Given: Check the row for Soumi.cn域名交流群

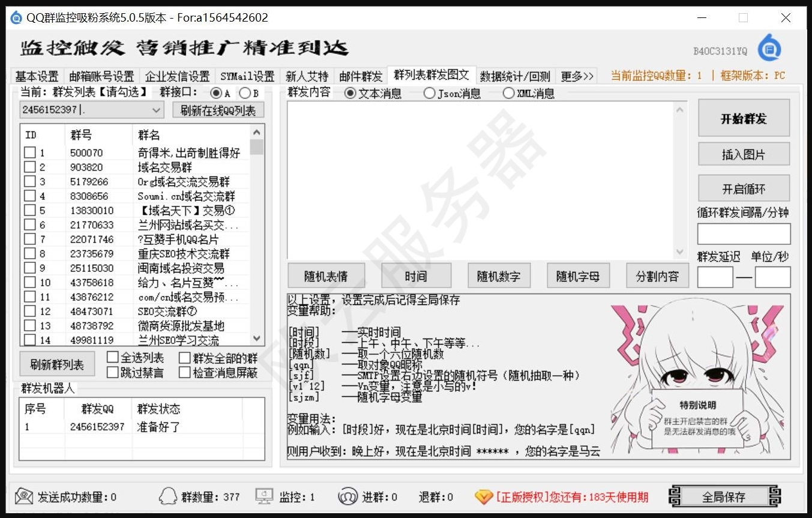Looking at the screenshot, I should (29, 196).
